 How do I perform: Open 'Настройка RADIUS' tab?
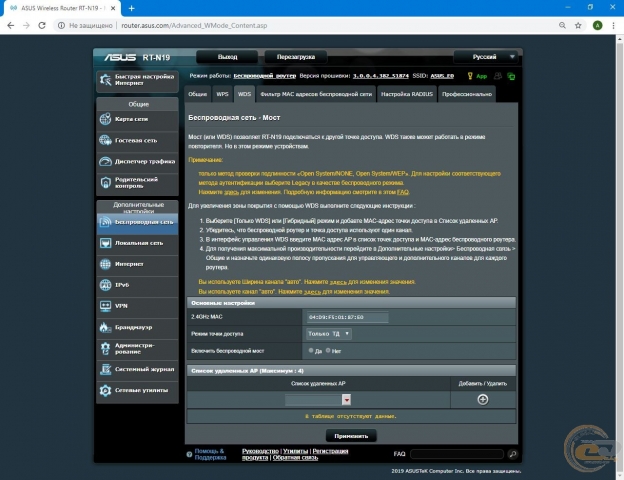click(407, 94)
